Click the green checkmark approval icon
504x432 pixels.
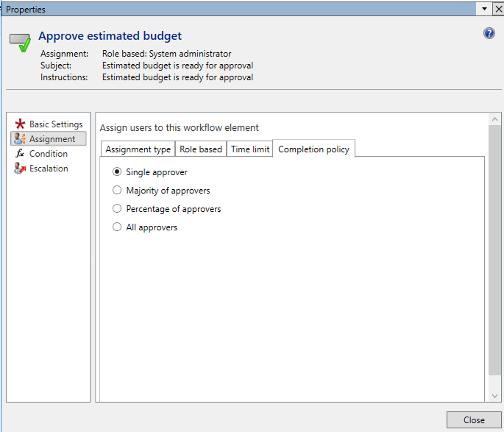(21, 42)
